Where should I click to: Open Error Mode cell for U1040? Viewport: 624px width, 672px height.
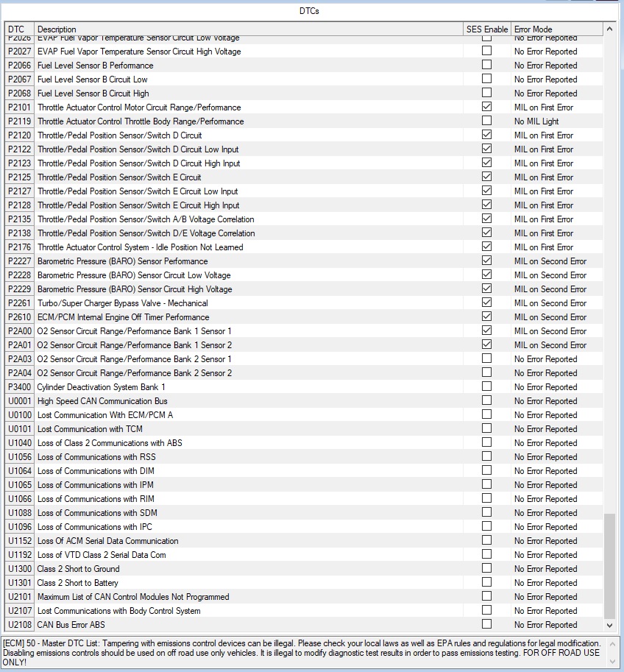click(x=557, y=443)
